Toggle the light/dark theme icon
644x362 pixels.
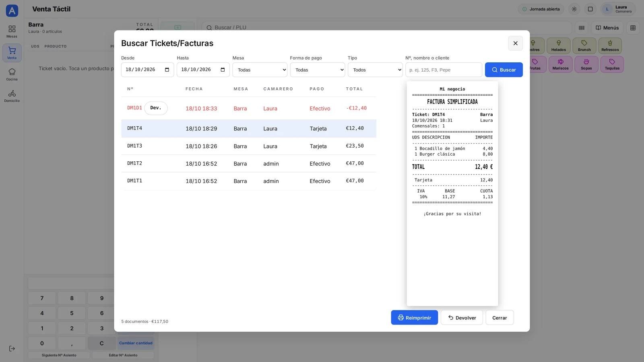pyautogui.click(x=574, y=9)
